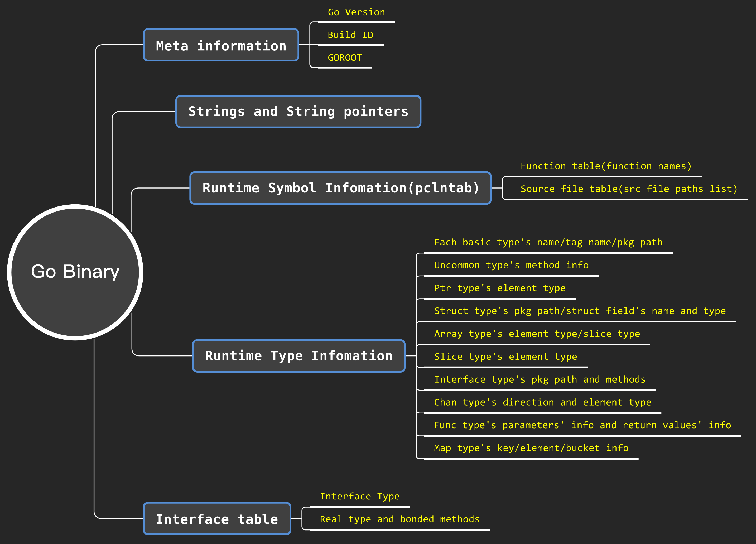
Task: Select the Go Version leaf
Action: coord(356,13)
